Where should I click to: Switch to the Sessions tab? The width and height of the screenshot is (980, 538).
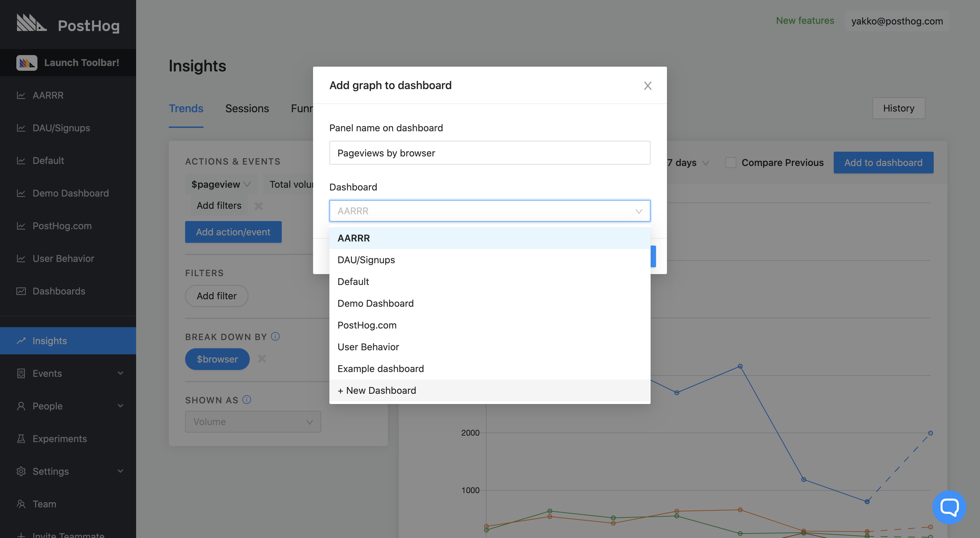(247, 108)
